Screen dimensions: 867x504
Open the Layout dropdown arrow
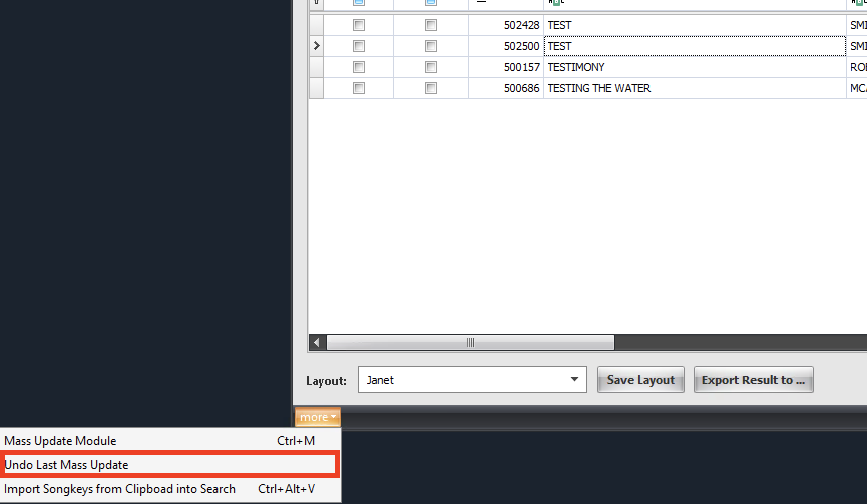click(574, 379)
